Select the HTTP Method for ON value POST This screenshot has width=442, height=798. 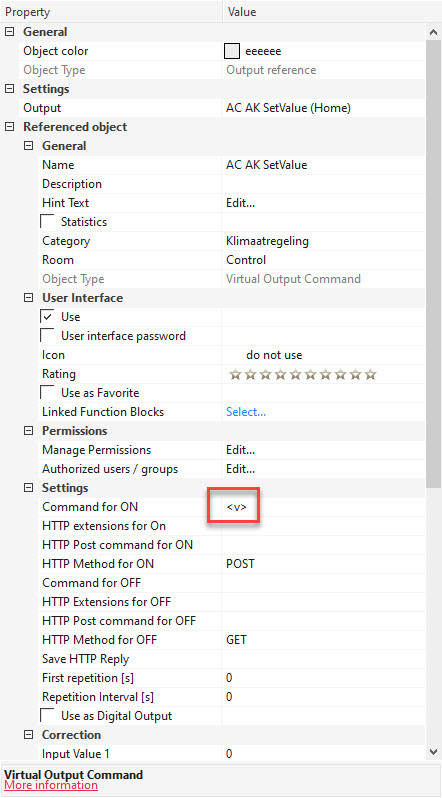(x=240, y=564)
